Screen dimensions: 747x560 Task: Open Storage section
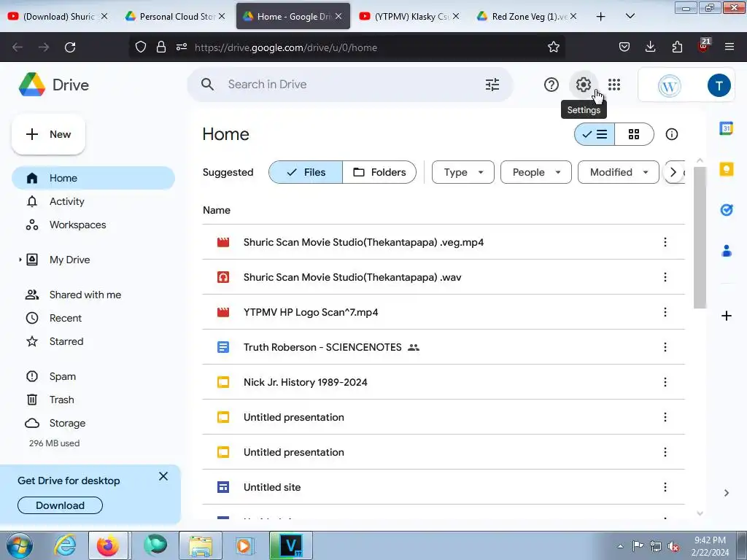[93, 423]
